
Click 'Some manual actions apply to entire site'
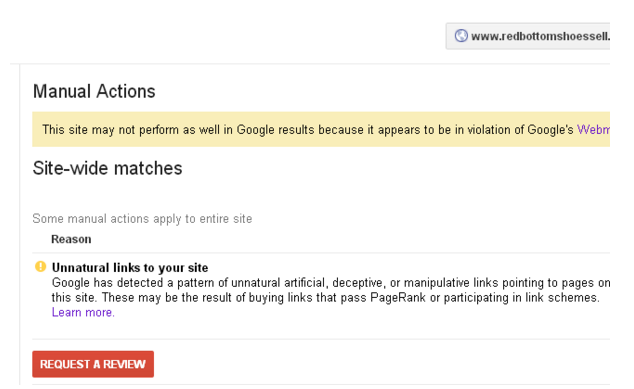(142, 219)
